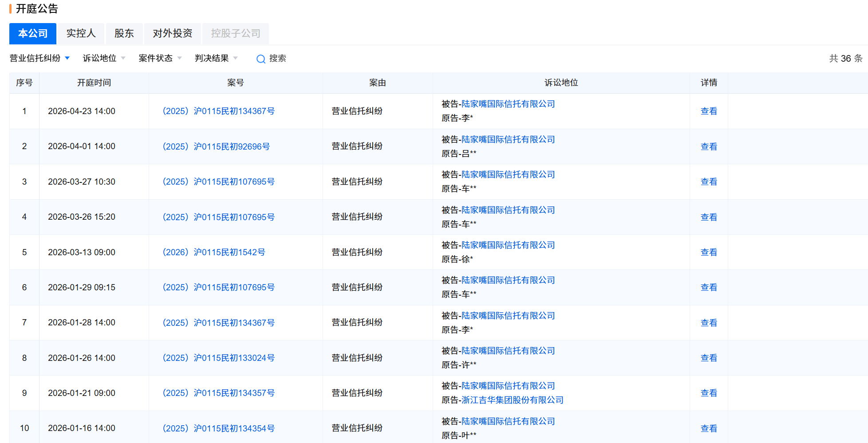Screen dimensions: 868x443
Task: Click defendant 陆家嘴国际信托有限公司 in row 8
Action: click(508, 351)
